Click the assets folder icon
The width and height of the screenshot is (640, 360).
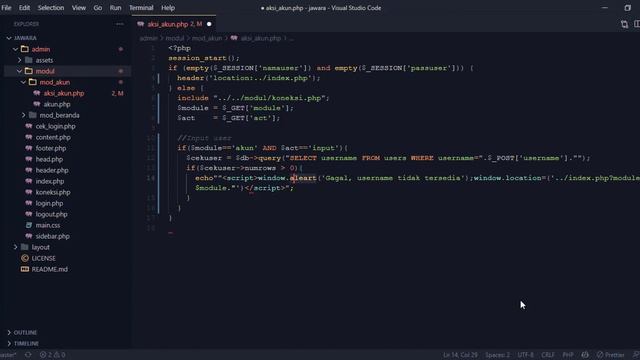point(29,60)
